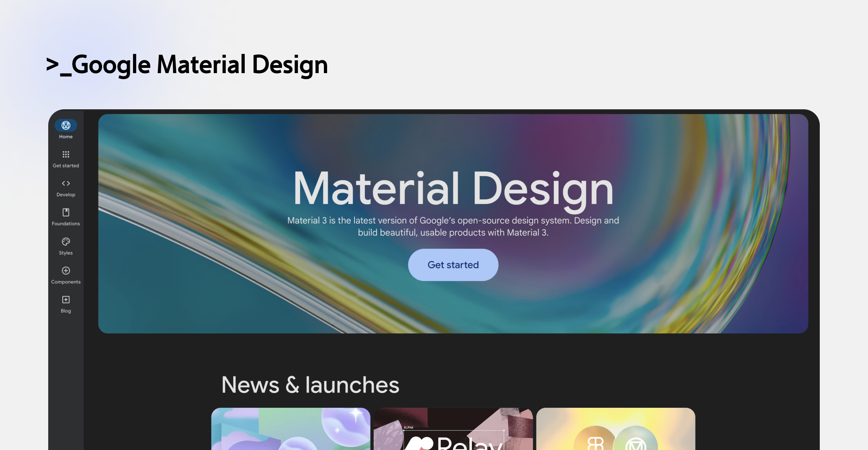Select the Styles palette icon
Screen dimensions: 868x450
click(66, 241)
